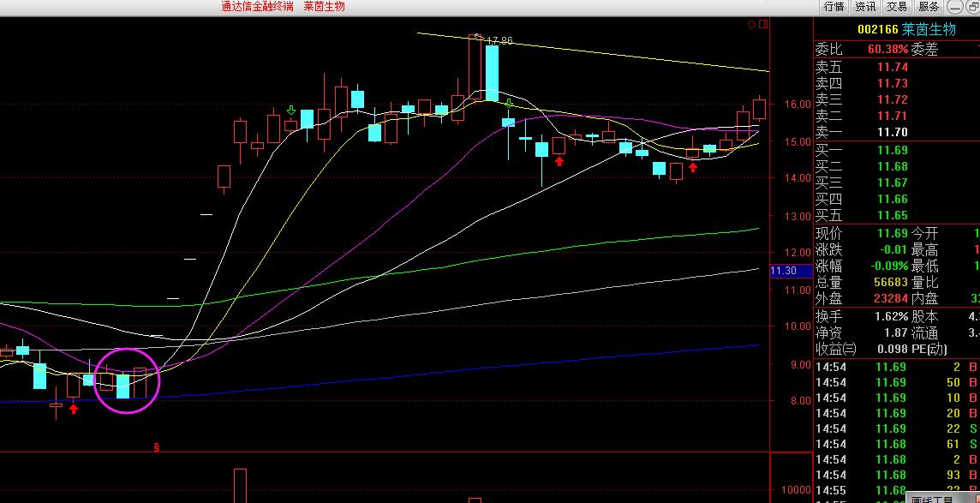Click the 画线工具 panel title
980x503 pixels.
point(931,500)
